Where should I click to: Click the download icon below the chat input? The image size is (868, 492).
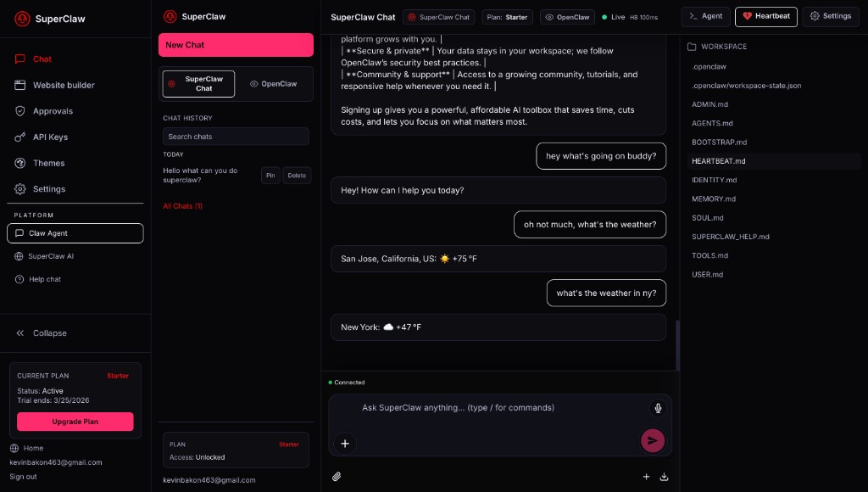(x=665, y=477)
